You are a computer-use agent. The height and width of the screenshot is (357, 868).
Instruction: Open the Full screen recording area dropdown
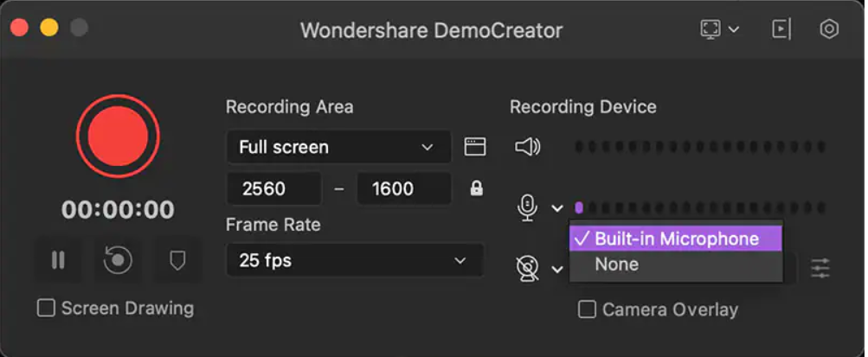338,147
